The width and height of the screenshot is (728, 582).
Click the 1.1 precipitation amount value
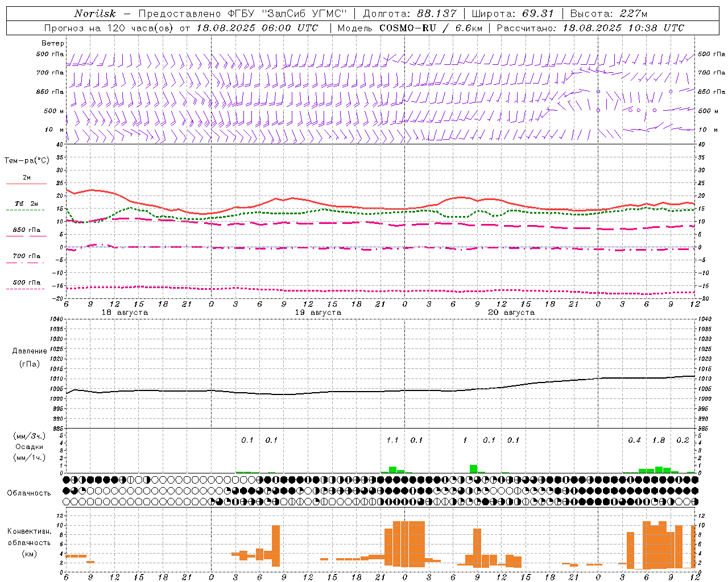point(392,440)
